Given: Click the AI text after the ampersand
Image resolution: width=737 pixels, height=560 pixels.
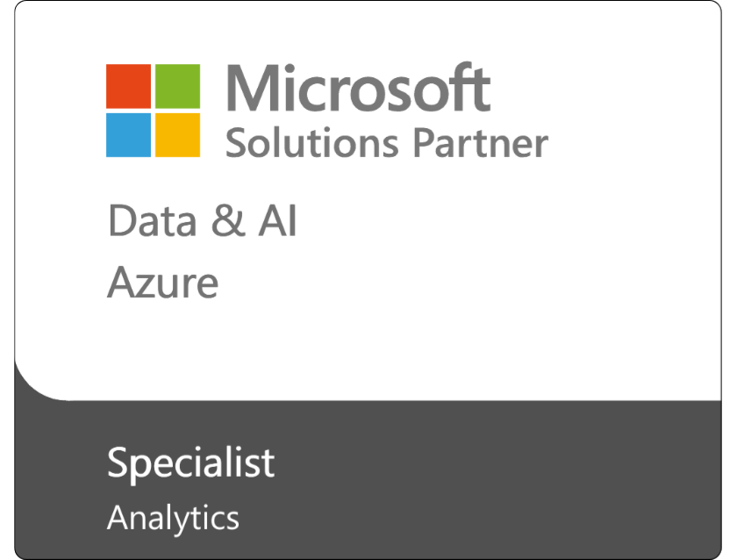Looking at the screenshot, I should pos(278,220).
